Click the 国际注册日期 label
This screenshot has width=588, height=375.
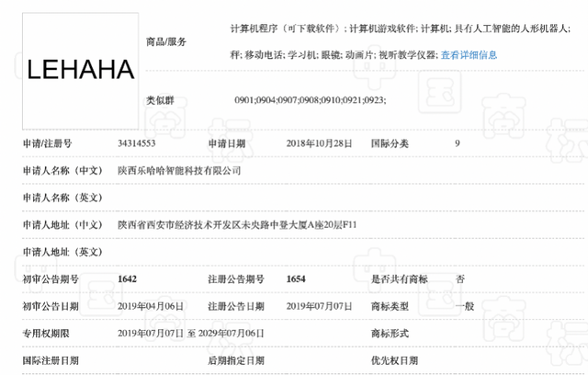tap(51, 360)
